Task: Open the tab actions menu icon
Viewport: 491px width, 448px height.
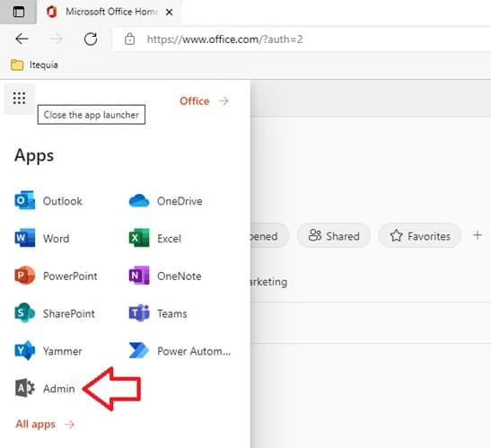Action: (x=19, y=12)
